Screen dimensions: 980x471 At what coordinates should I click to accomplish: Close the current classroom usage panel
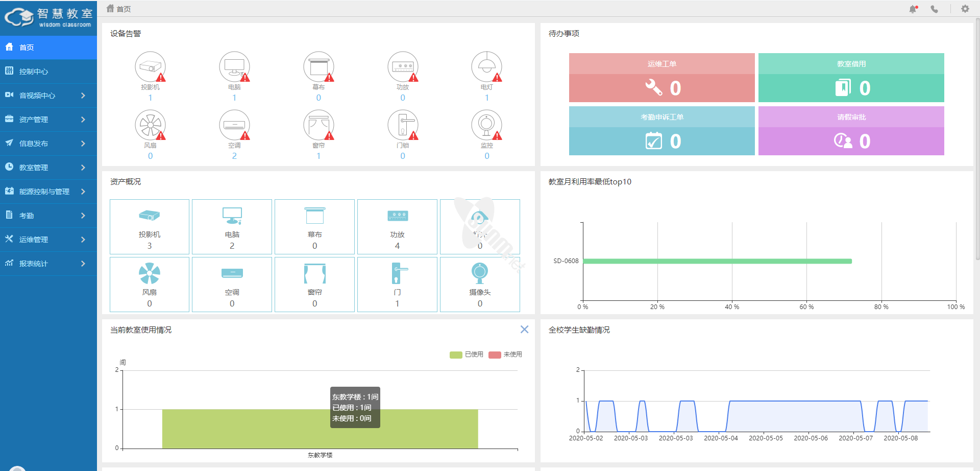coord(524,329)
